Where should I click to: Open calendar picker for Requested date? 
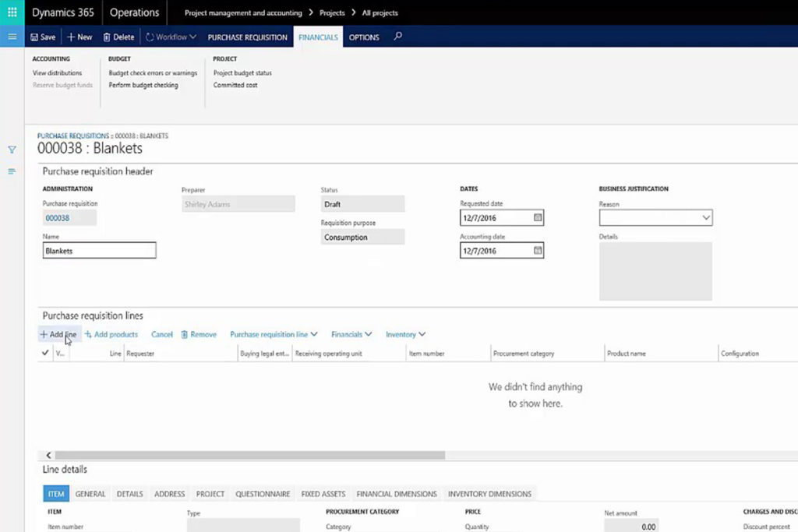[x=538, y=217]
